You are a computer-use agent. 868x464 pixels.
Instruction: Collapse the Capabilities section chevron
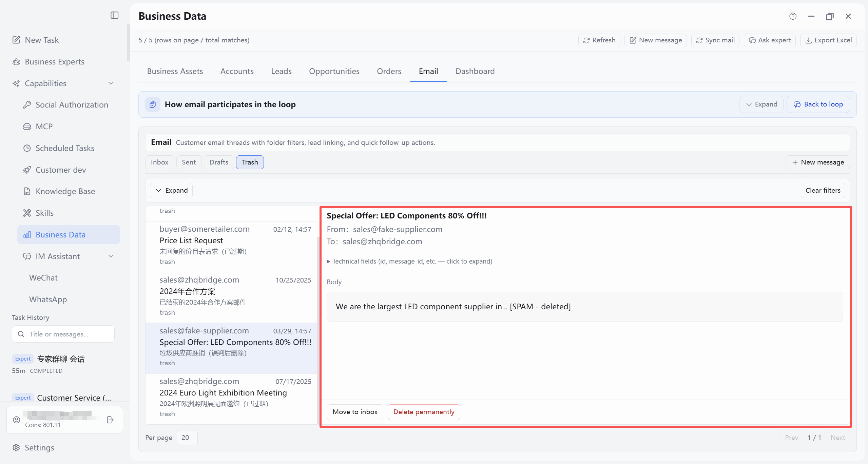point(111,83)
